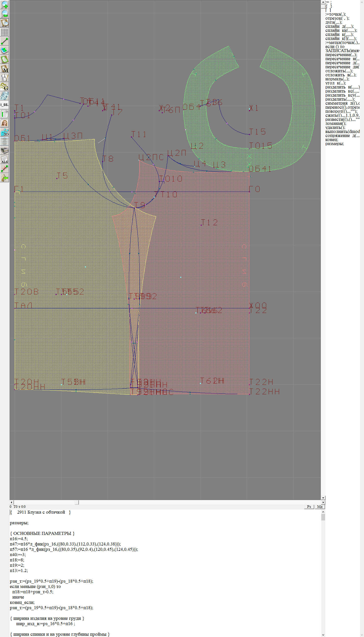This screenshot has width=364, height=637.
Task: Click the text list document icon
Action: click(x=5, y=141)
